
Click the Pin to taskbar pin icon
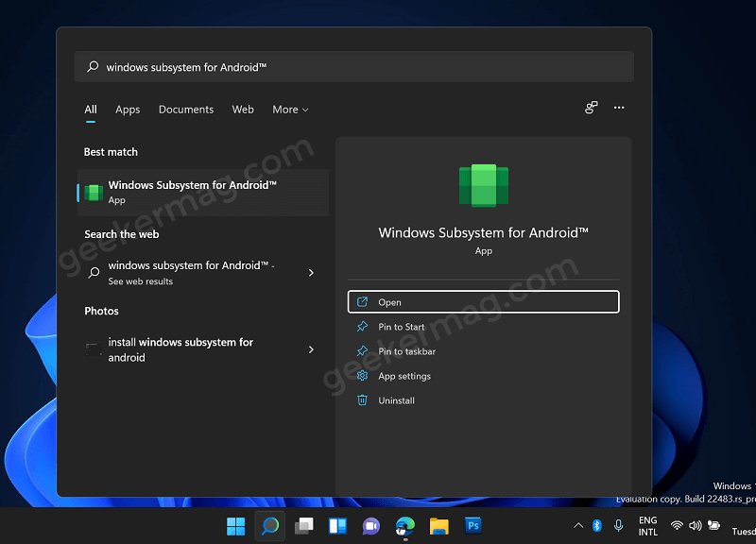(x=362, y=351)
